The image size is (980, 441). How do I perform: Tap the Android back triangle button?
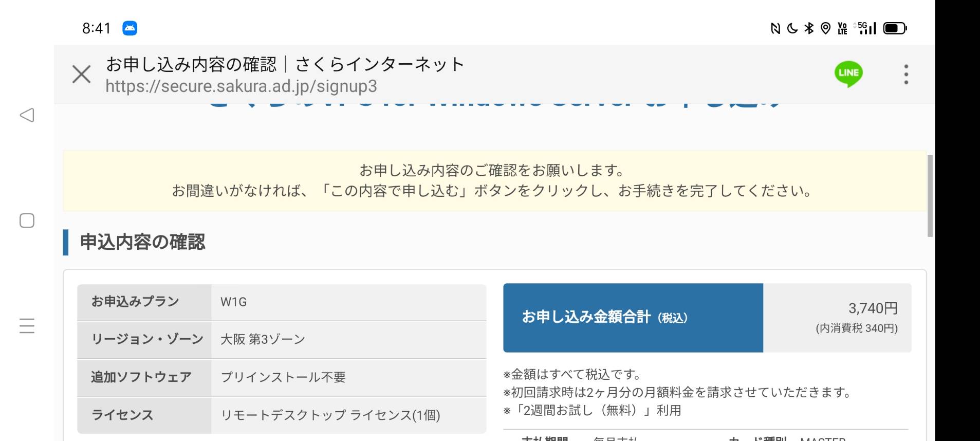[x=27, y=115]
